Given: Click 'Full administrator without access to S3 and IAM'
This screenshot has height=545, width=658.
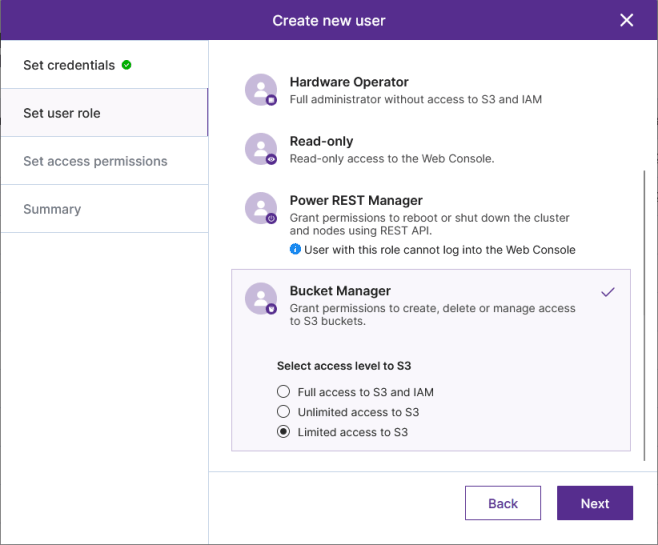Looking at the screenshot, I should (x=415, y=99).
